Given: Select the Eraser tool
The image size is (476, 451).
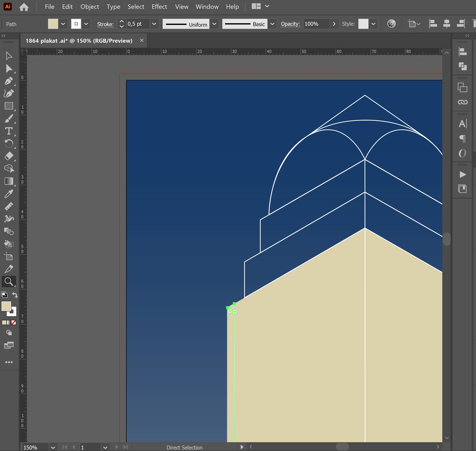Looking at the screenshot, I should tap(9, 156).
